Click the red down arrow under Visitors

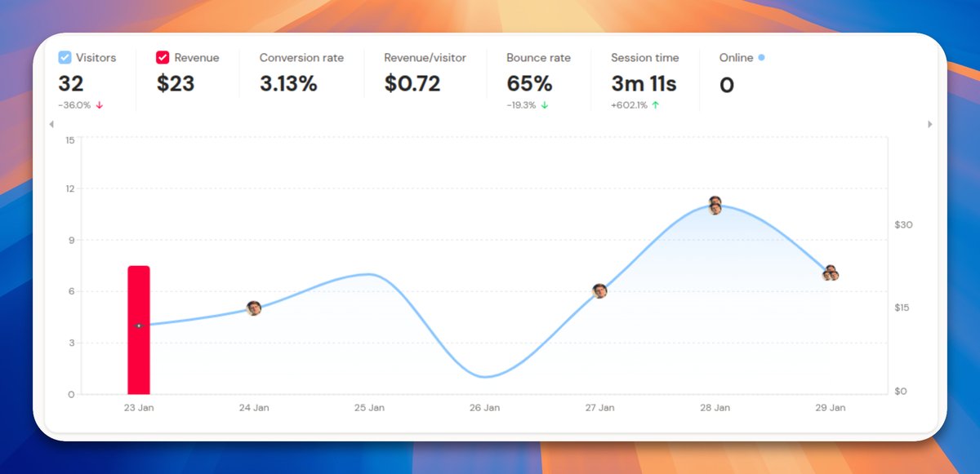[100, 105]
